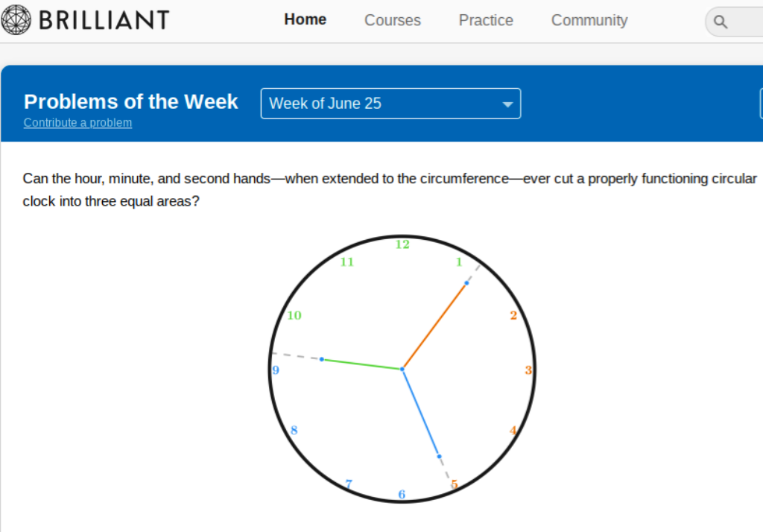Click the number 12 on the clock
The width and height of the screenshot is (763, 532).
pos(402,244)
